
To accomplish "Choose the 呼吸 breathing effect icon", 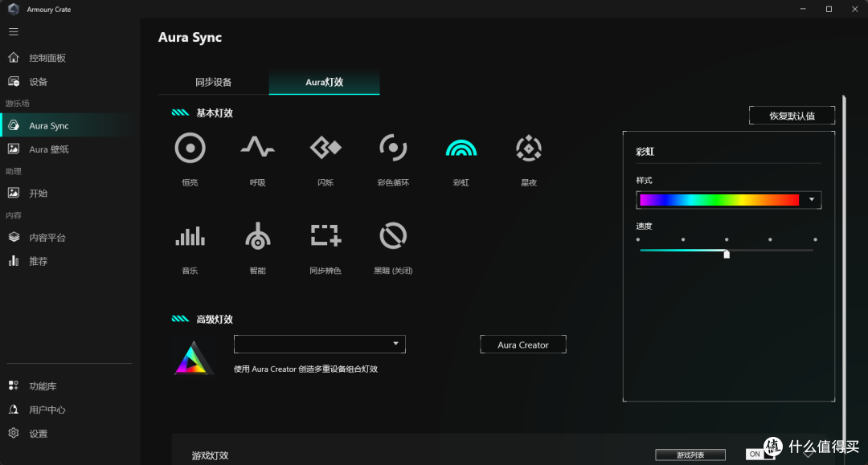I will (257, 147).
